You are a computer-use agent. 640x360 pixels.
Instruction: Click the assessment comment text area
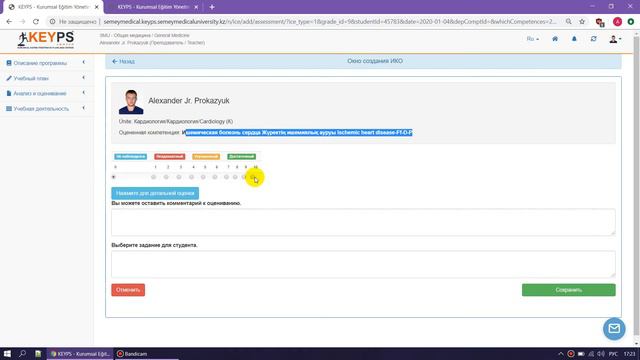(363, 222)
